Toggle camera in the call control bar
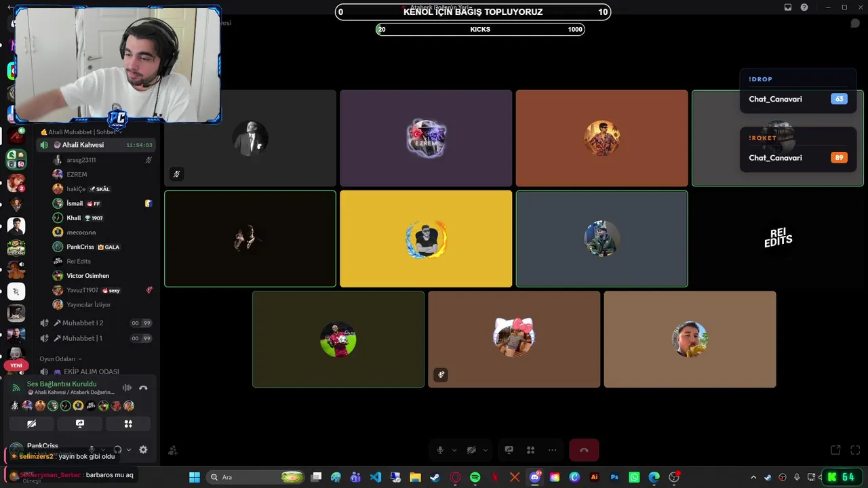Screen dimensions: 868x488 click(471, 450)
